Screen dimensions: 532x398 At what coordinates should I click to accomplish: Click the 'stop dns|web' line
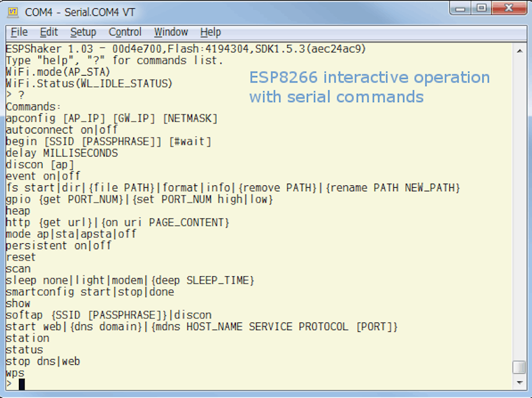pyautogui.click(x=43, y=361)
